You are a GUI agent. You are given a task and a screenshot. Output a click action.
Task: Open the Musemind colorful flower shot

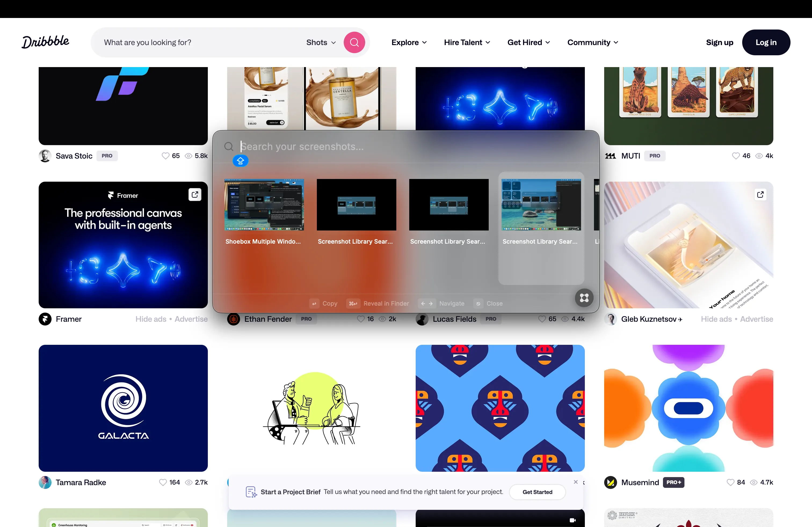[x=688, y=408]
